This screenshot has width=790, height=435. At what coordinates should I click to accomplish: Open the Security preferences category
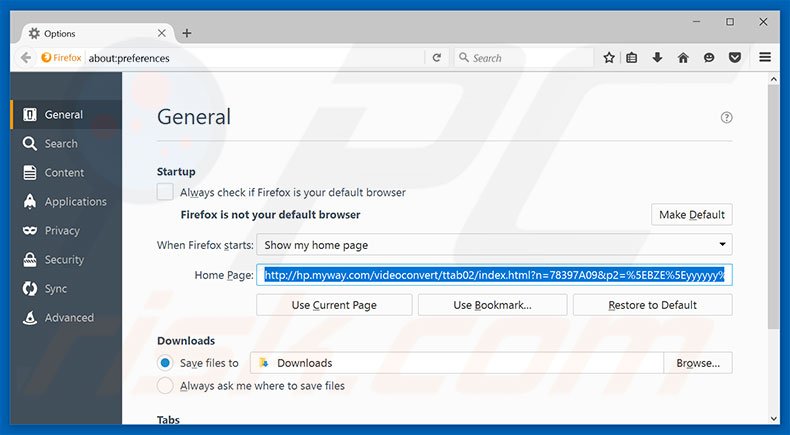[x=66, y=260]
